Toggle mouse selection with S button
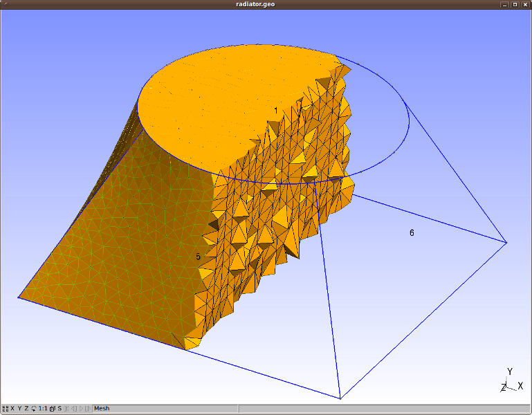The width and height of the screenshot is (532, 415). pyautogui.click(x=59, y=409)
